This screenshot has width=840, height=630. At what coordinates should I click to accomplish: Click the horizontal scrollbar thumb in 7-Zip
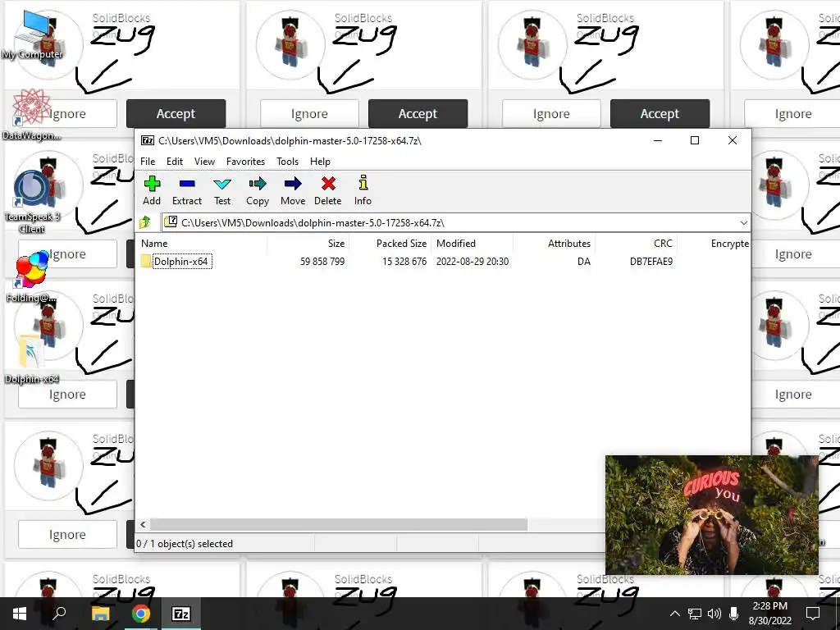[339, 524]
